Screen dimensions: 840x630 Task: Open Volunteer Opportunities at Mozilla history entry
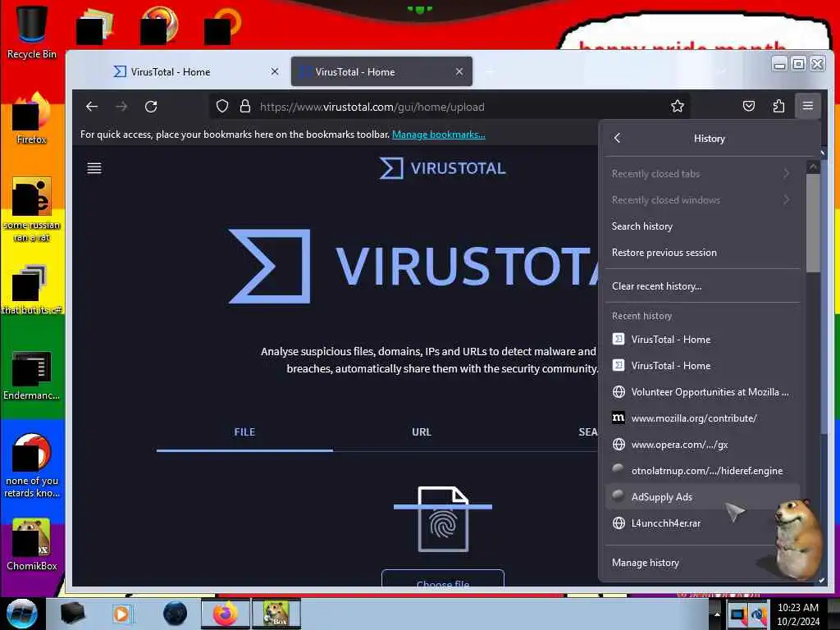701,391
